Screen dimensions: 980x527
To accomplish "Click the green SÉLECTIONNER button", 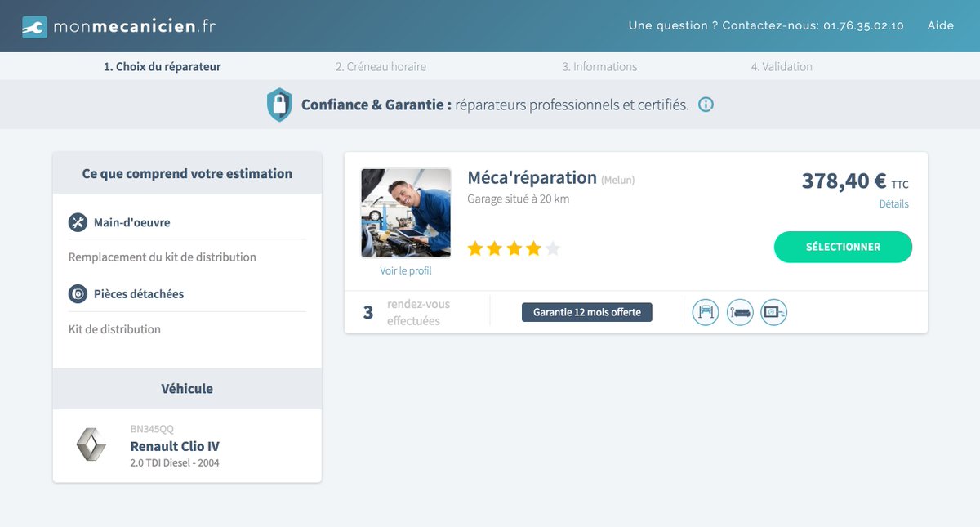I will (843, 247).
